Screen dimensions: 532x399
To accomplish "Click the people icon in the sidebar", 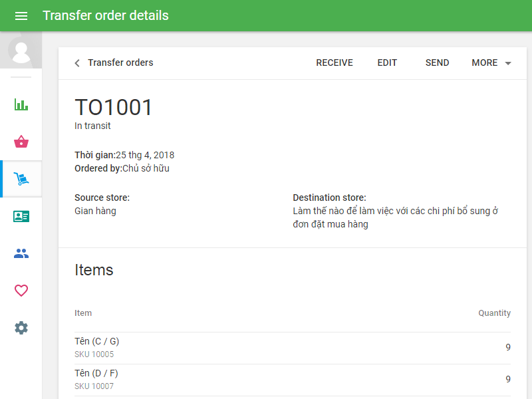I will [21, 253].
